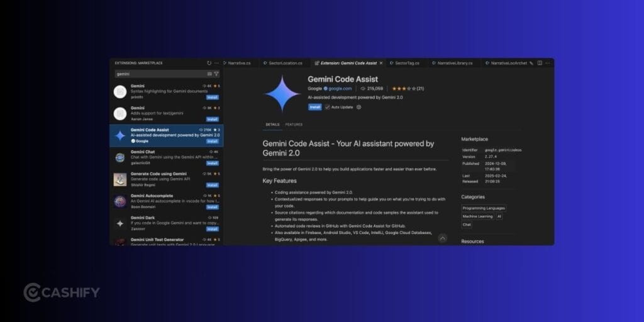The height and width of the screenshot is (322, 644).
Task: Select the Gemini text/gemini support extension icon
Action: [120, 114]
